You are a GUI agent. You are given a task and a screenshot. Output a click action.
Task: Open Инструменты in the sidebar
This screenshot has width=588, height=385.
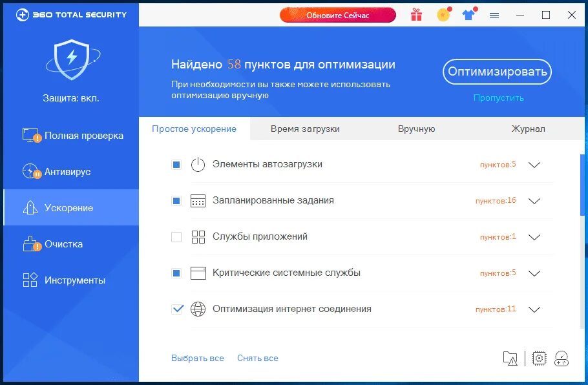coord(71,280)
